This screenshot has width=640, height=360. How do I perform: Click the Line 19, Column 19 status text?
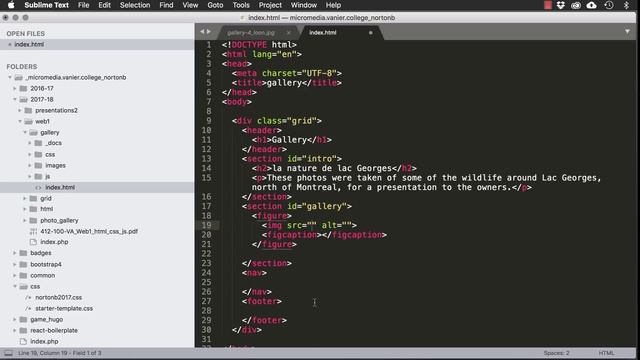[x=60, y=353]
